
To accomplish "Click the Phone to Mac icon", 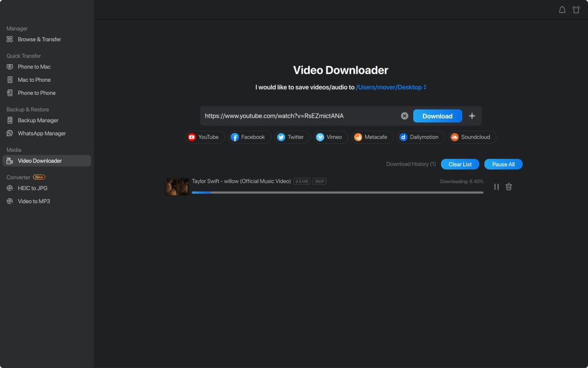I will (10, 67).
